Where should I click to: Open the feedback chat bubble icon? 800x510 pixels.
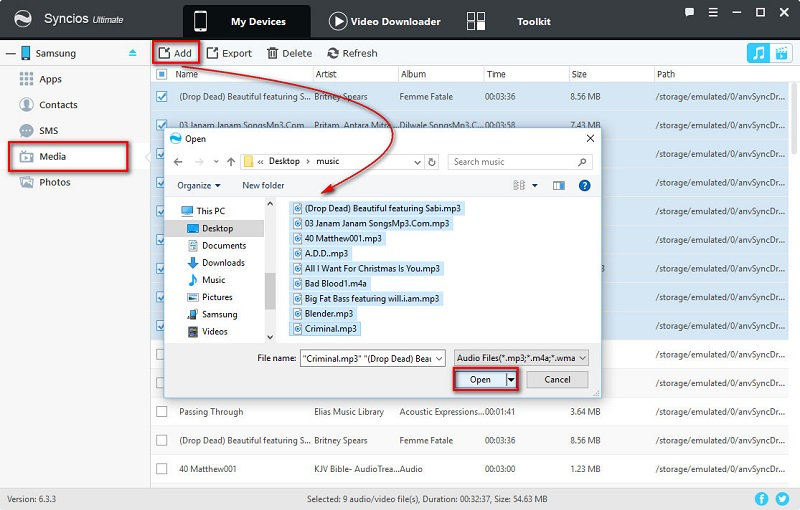(689, 12)
